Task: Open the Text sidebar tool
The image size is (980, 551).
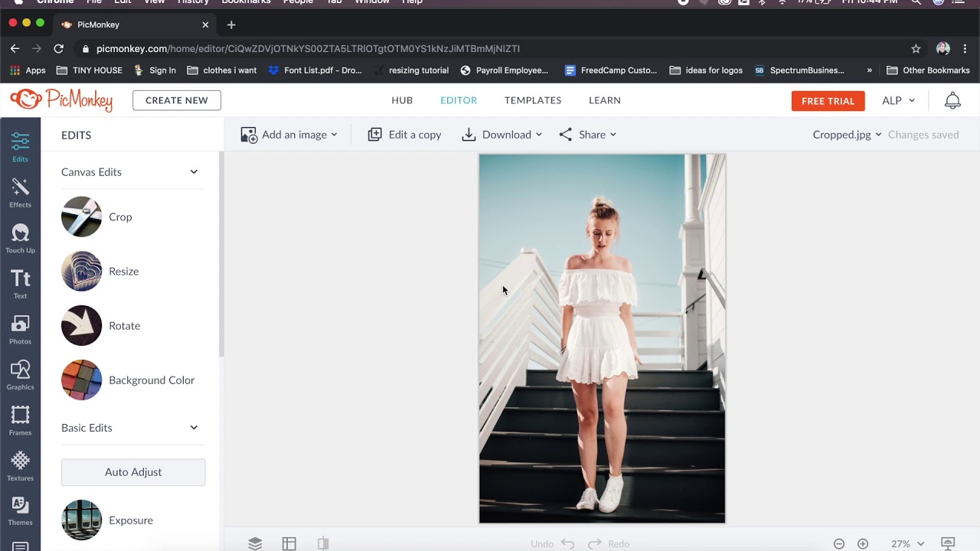Action: [20, 284]
